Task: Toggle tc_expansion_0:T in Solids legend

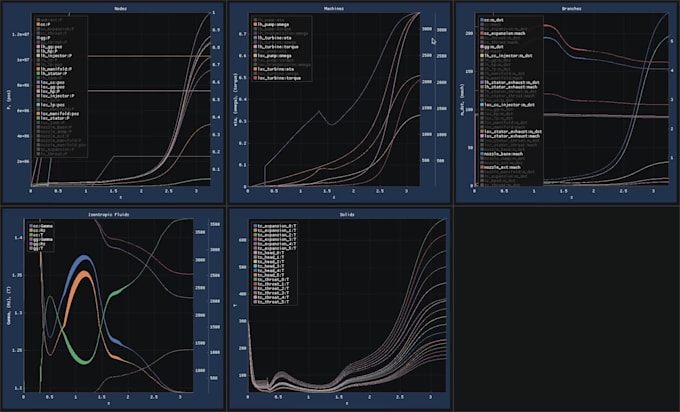Action: (x=275, y=226)
